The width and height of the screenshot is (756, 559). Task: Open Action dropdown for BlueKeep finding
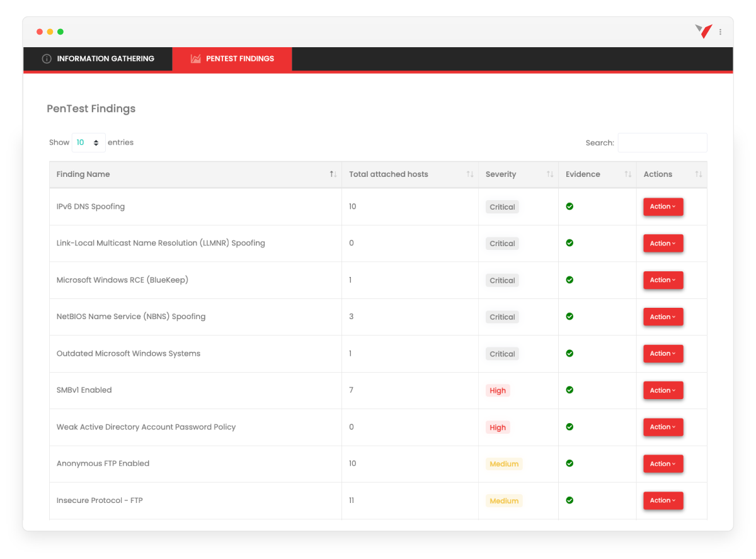pyautogui.click(x=663, y=280)
